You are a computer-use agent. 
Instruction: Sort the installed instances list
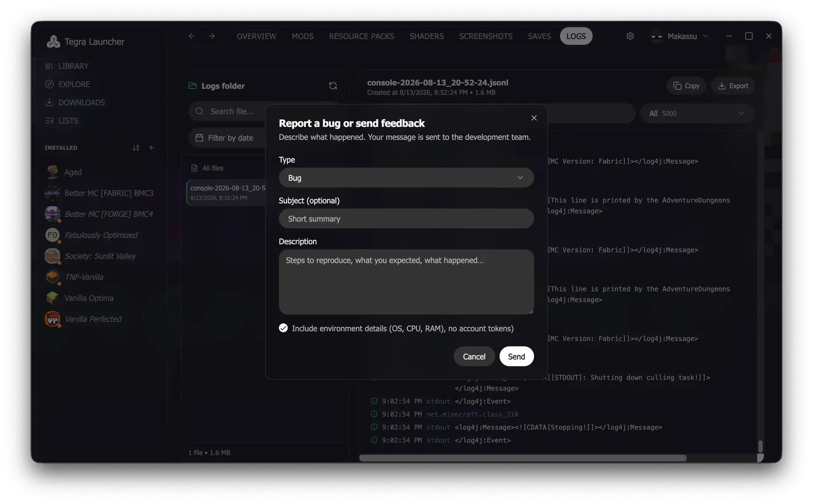point(135,148)
